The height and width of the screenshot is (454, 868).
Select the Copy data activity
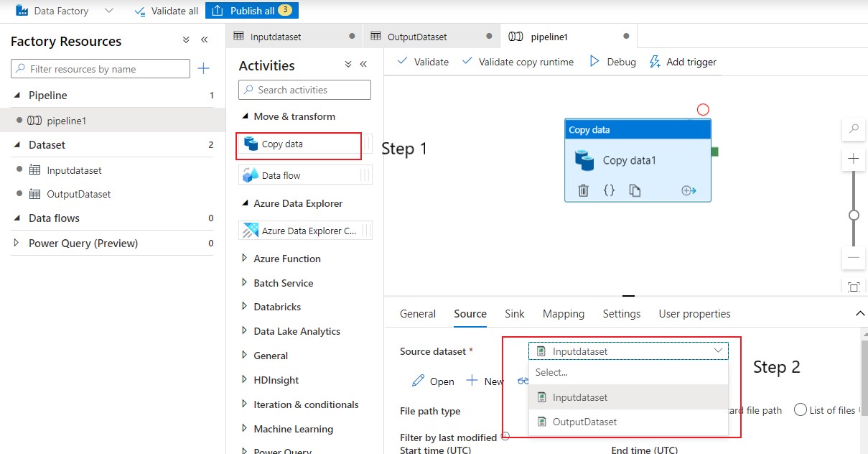coord(305,144)
